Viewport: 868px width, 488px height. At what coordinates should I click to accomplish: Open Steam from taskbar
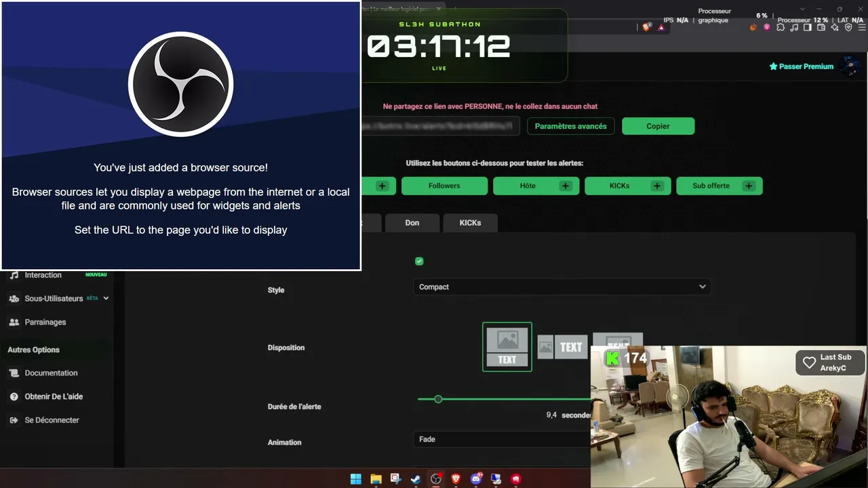(x=416, y=479)
